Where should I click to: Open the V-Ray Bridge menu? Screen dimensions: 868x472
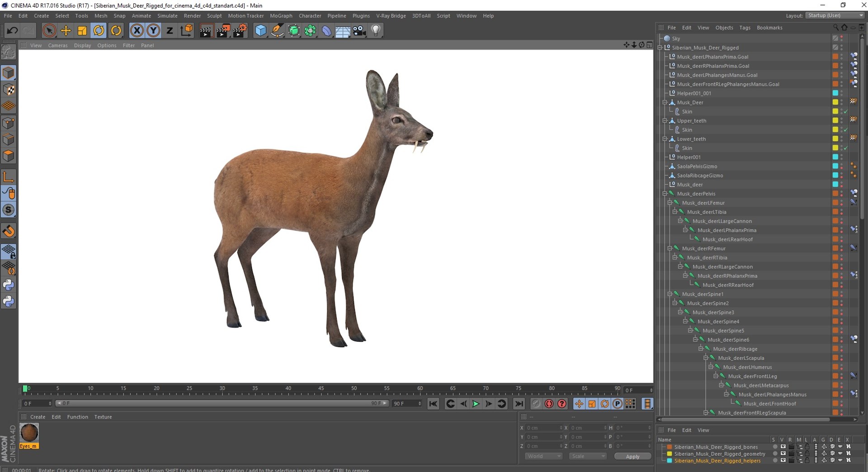tap(391, 16)
